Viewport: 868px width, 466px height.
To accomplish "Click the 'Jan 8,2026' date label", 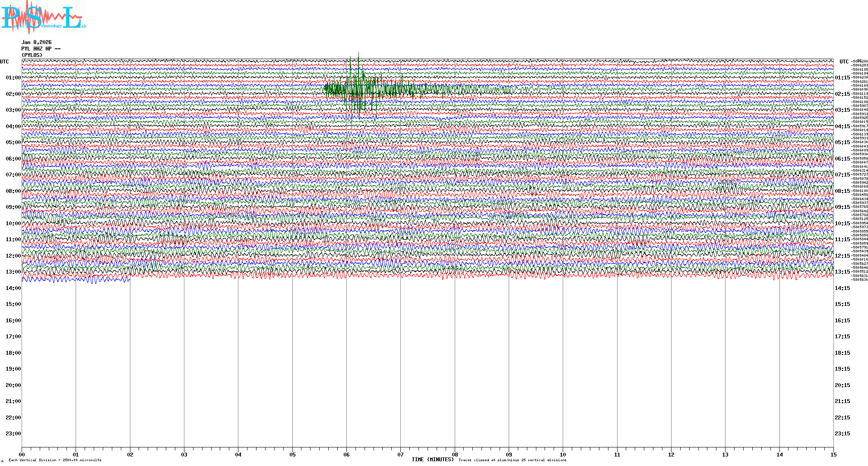I will point(37,42).
